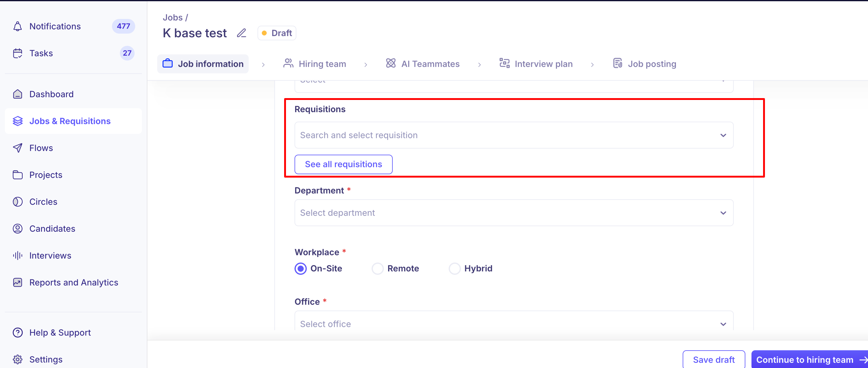Click the Workplace field label

pos(317,252)
